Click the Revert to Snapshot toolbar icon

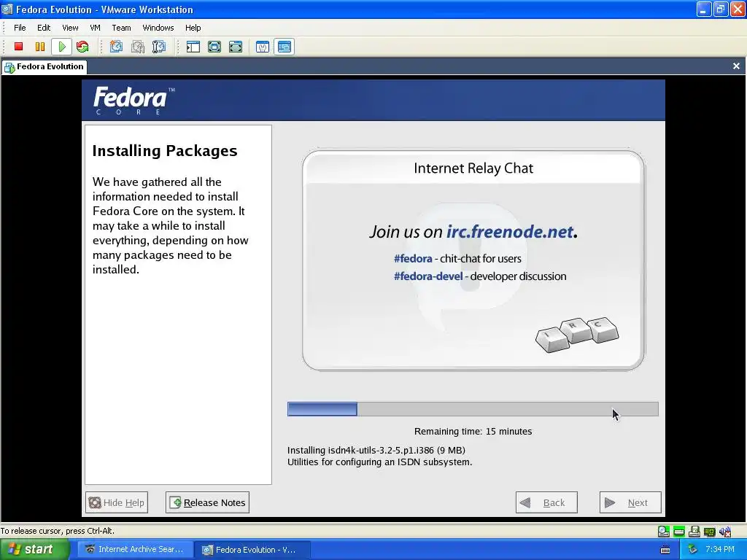tap(138, 47)
